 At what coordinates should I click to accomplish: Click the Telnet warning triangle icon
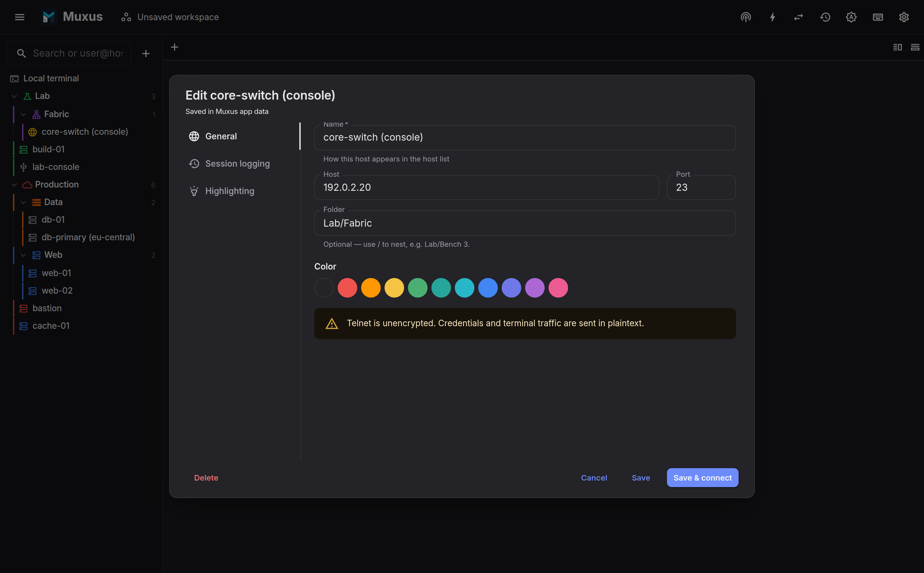point(332,324)
